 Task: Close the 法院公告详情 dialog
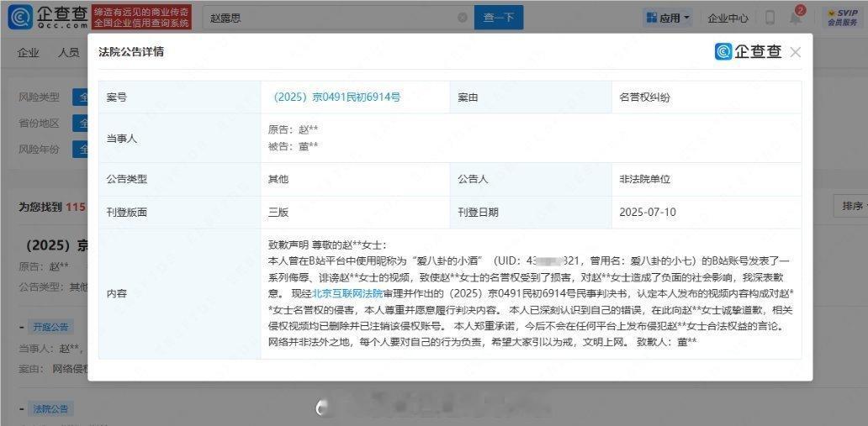tap(796, 53)
